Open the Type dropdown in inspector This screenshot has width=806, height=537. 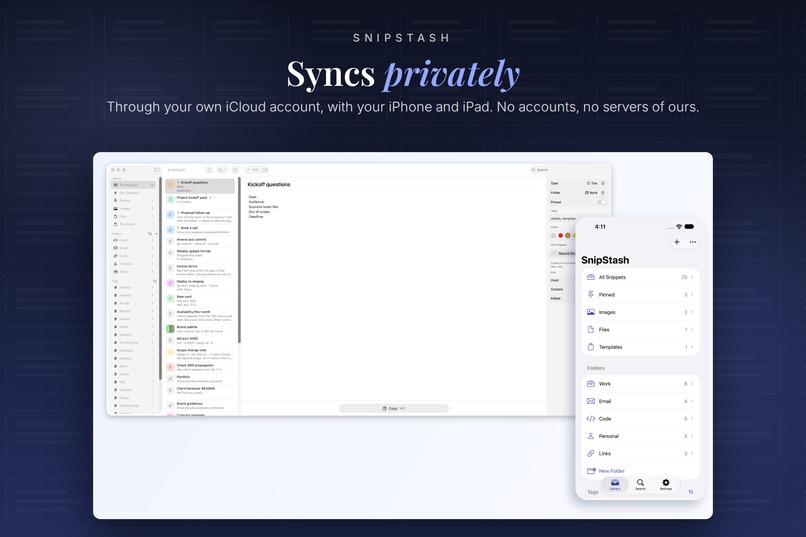point(595,183)
